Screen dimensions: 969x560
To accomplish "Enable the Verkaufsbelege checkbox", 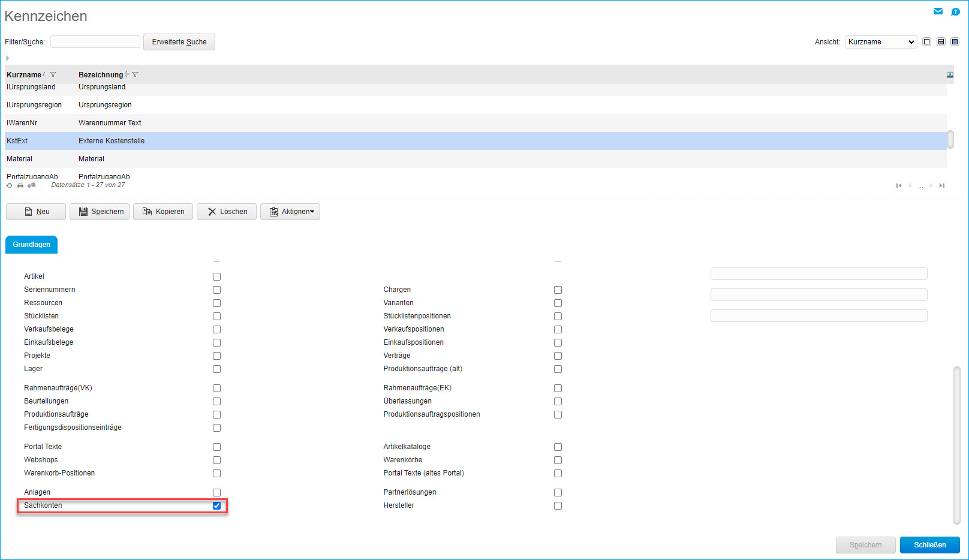I will click(216, 330).
